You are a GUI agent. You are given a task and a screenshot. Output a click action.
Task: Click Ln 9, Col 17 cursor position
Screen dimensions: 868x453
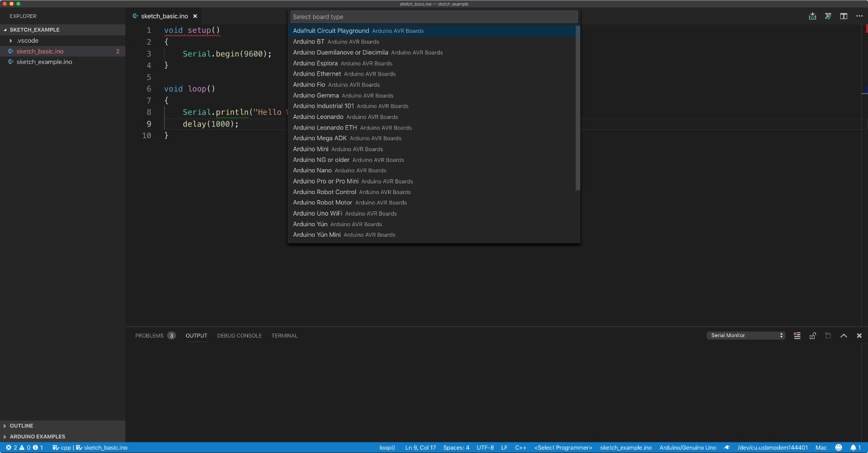coord(420,447)
